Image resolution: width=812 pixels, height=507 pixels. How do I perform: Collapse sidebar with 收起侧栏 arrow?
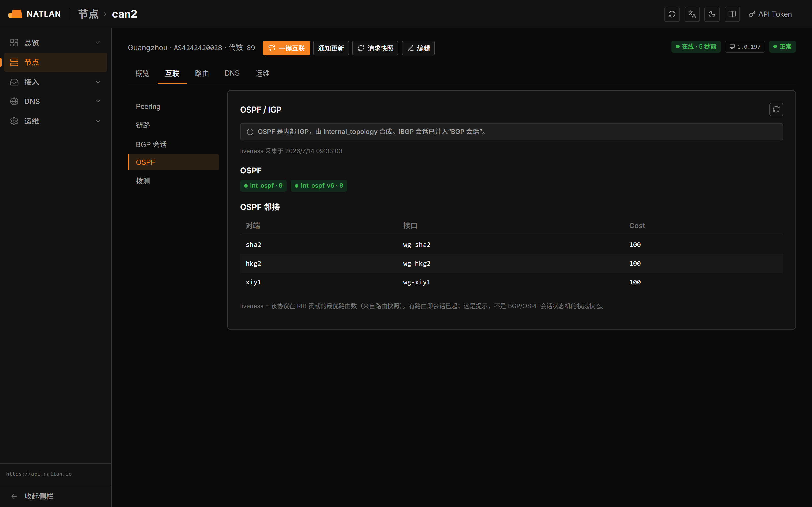pyautogui.click(x=32, y=496)
